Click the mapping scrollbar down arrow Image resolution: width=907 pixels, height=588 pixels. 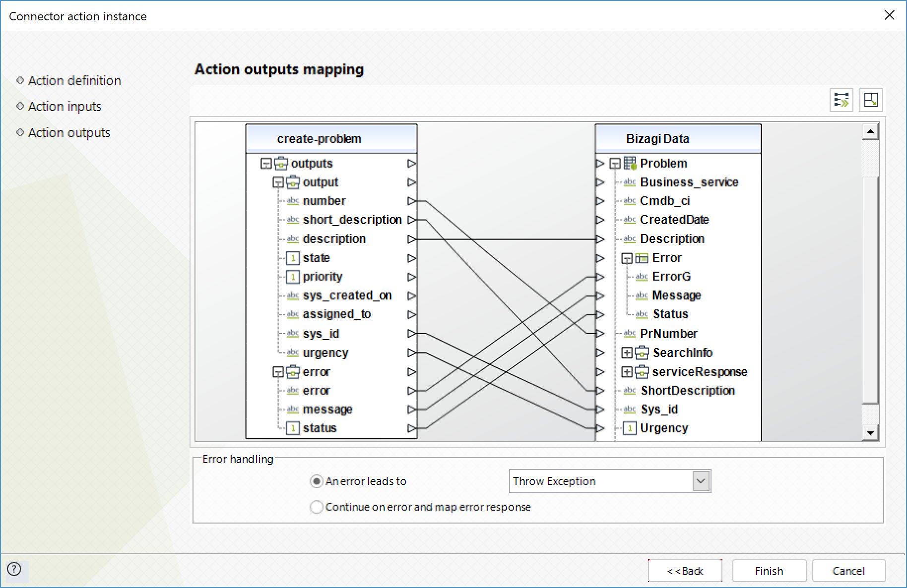coord(870,433)
